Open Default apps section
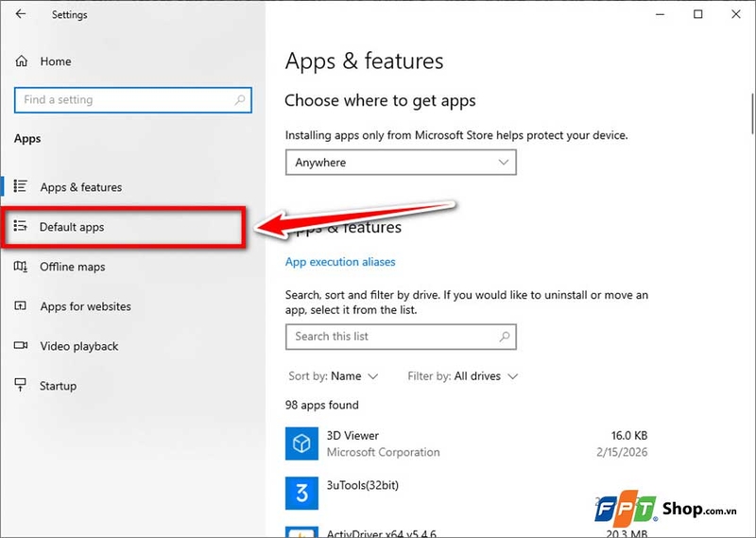This screenshot has width=756, height=538. (x=72, y=227)
